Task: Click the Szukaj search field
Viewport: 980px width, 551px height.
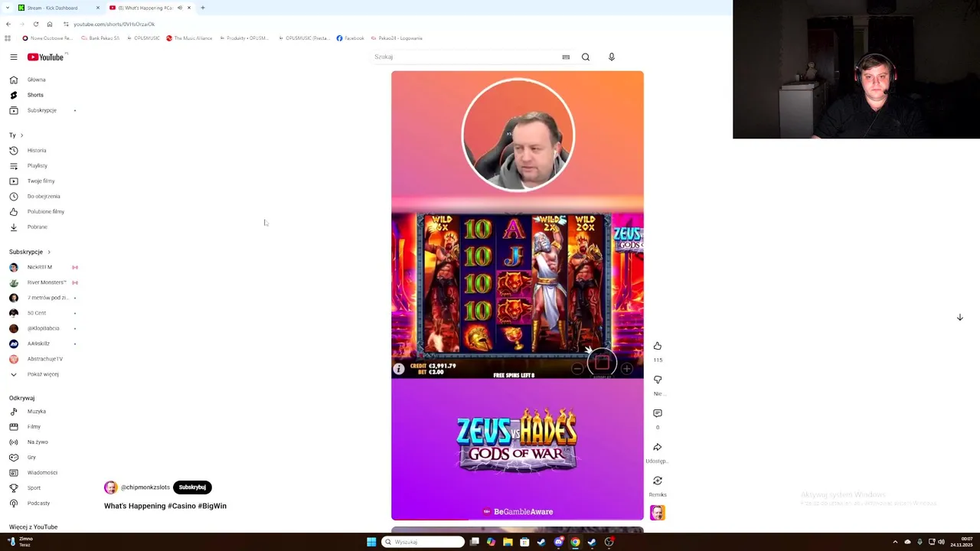Action: tap(463, 57)
